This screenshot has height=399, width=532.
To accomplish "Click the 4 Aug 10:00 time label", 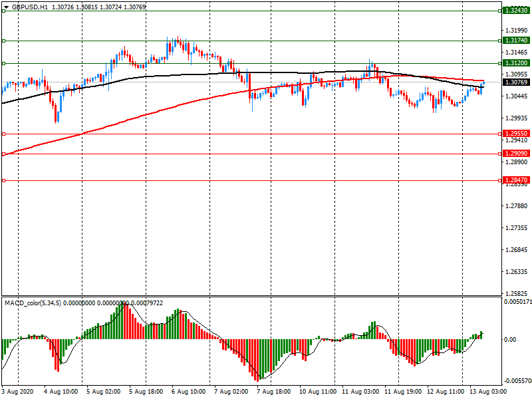I will click(61, 392).
